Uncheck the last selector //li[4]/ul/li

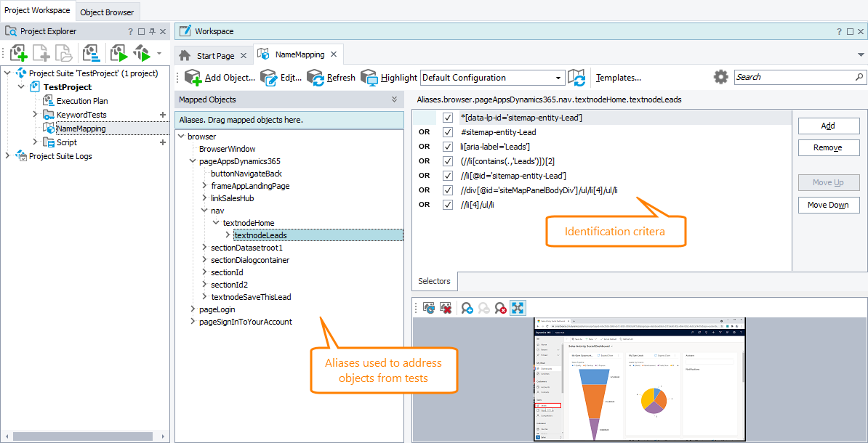coord(449,204)
